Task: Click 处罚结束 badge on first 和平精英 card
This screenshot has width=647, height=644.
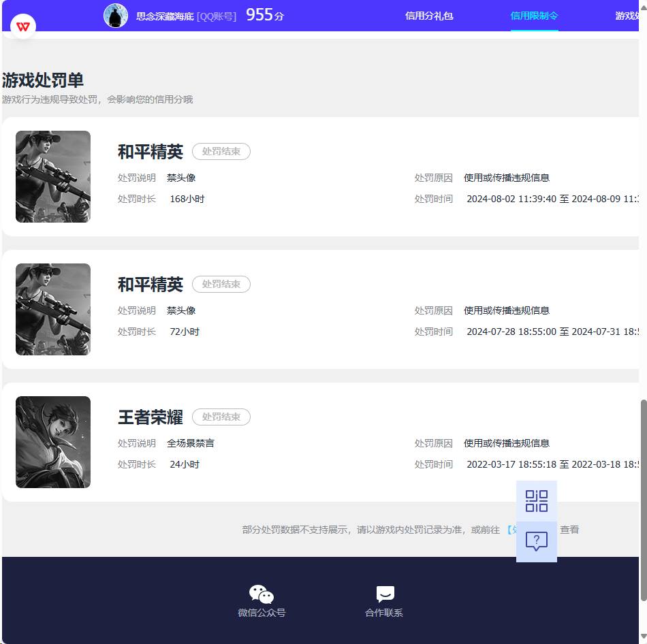Action: [x=221, y=152]
